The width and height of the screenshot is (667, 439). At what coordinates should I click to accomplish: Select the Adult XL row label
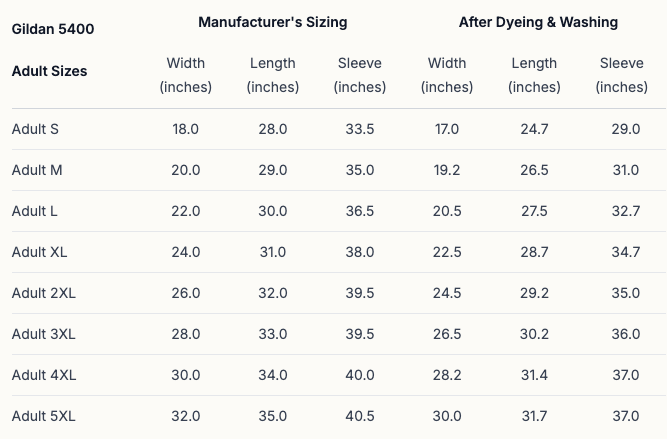pyautogui.click(x=39, y=252)
